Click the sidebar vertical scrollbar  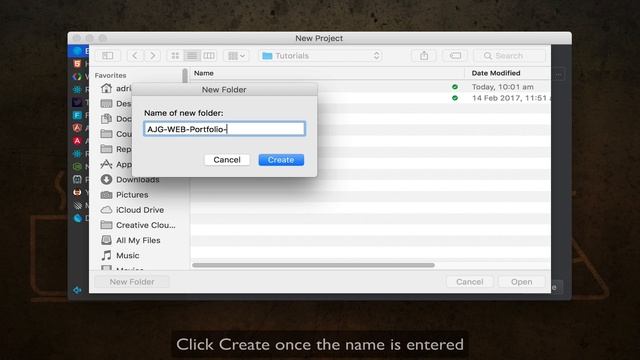(185, 76)
